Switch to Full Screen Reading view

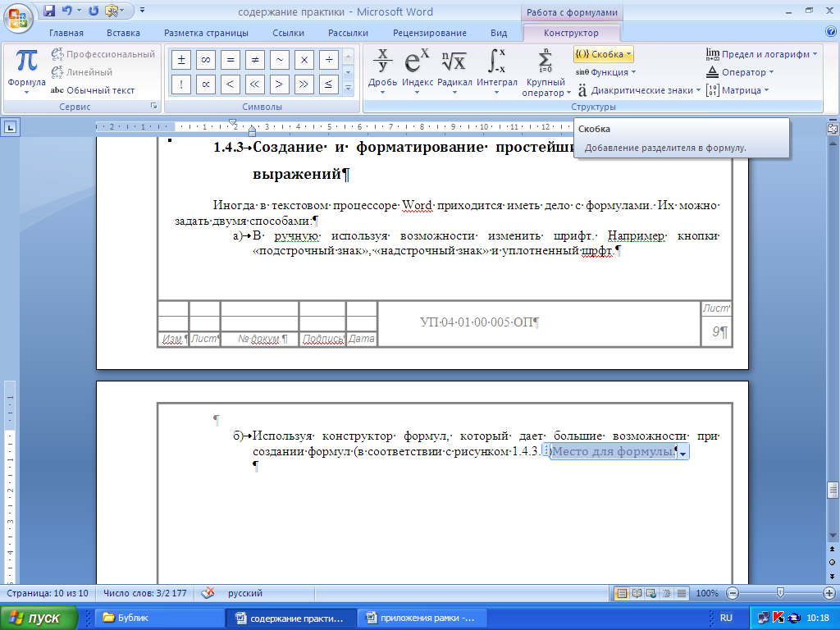[637, 593]
